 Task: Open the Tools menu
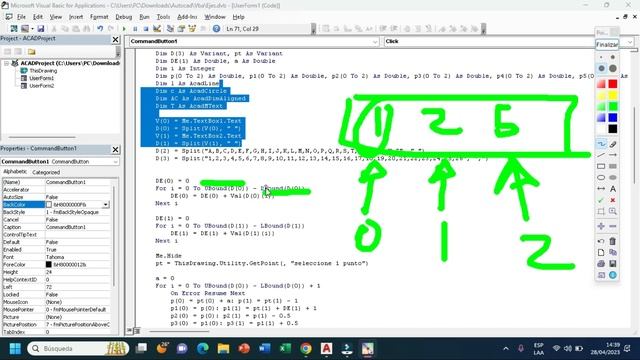pos(163,17)
